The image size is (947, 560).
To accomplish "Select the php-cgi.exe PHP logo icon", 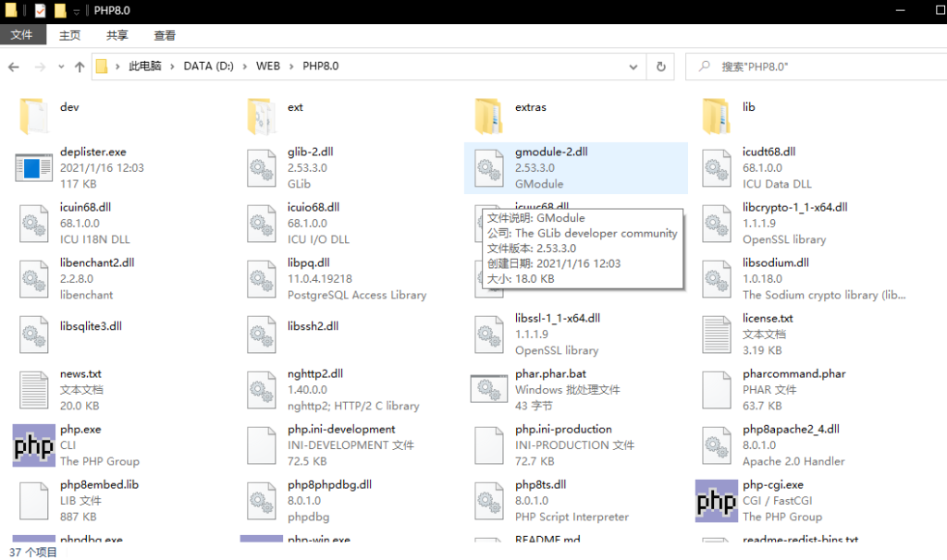I will click(x=717, y=501).
